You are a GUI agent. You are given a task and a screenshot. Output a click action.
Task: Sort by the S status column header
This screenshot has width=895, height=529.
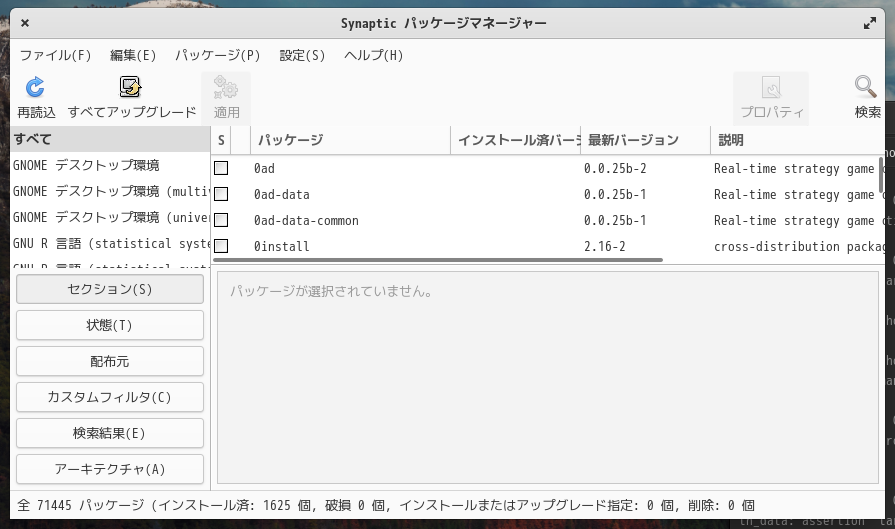tap(221, 140)
